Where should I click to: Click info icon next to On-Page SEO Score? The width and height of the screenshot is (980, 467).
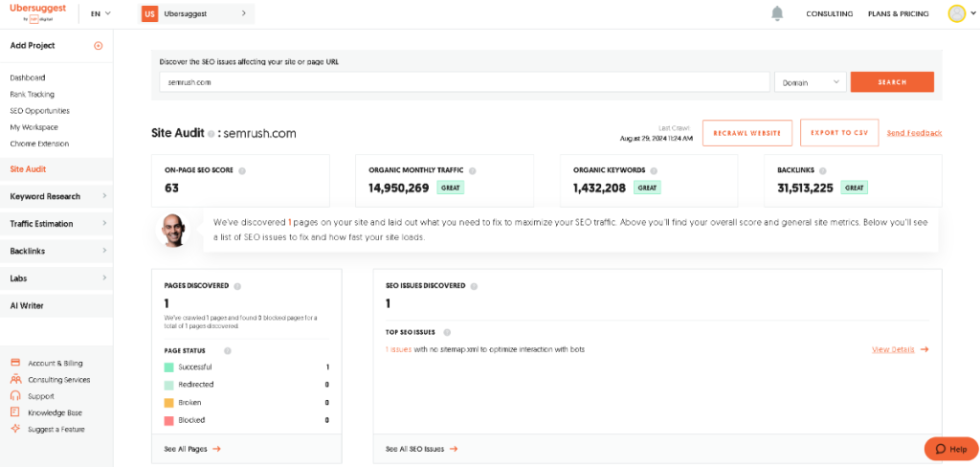click(x=242, y=170)
